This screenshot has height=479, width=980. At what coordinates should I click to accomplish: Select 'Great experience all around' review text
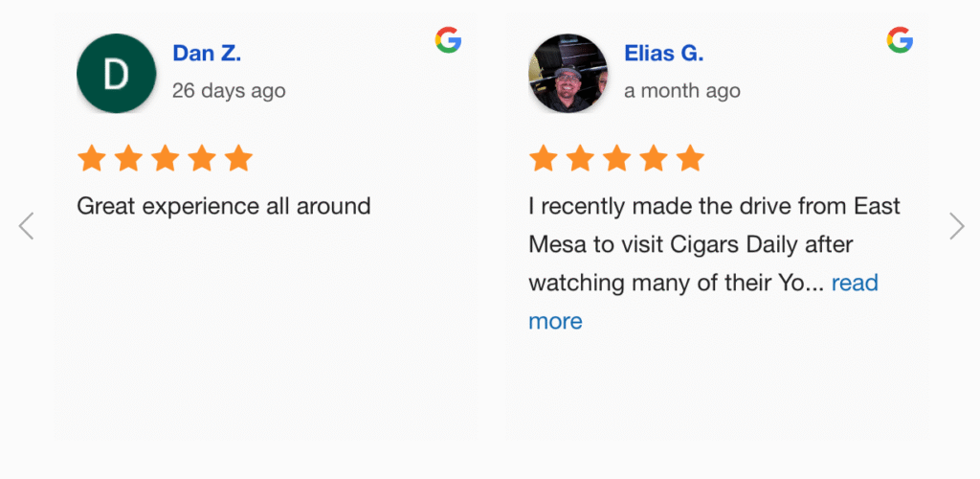[x=223, y=206]
